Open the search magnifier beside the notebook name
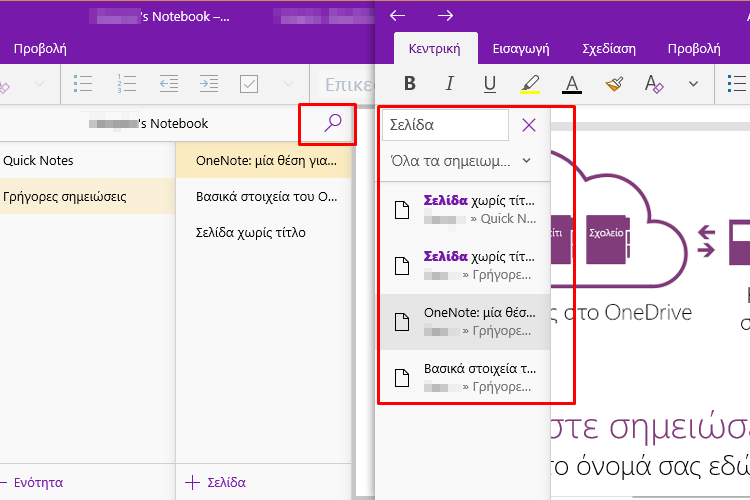The height and width of the screenshot is (500, 750). pyautogui.click(x=332, y=123)
